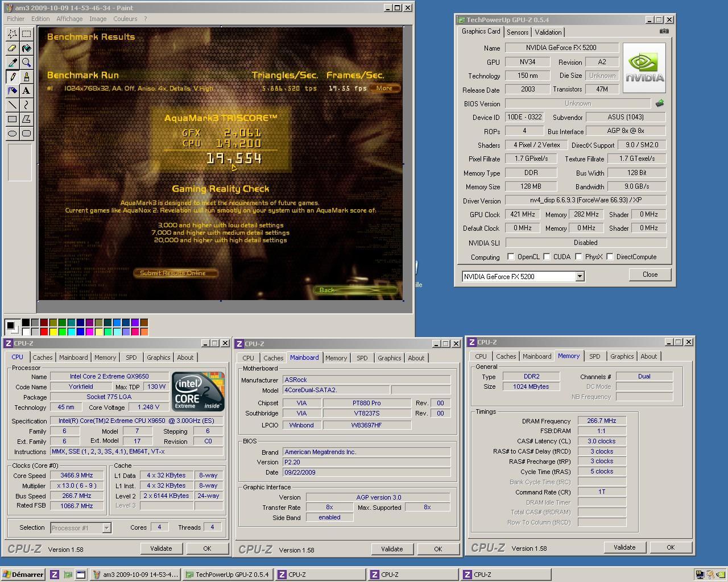Activate the Pick Color eyedropper tool
The image size is (728, 582).
point(12,63)
